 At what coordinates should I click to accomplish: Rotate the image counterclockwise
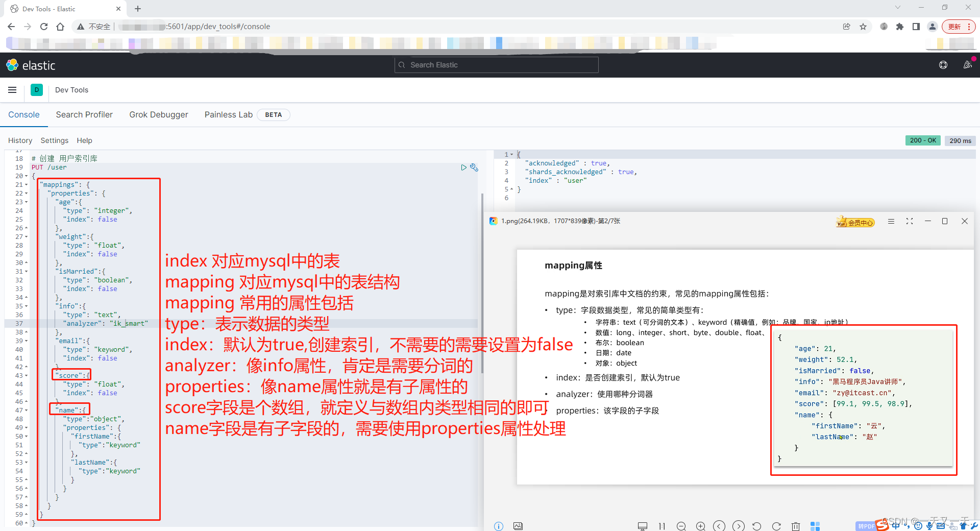click(756, 526)
